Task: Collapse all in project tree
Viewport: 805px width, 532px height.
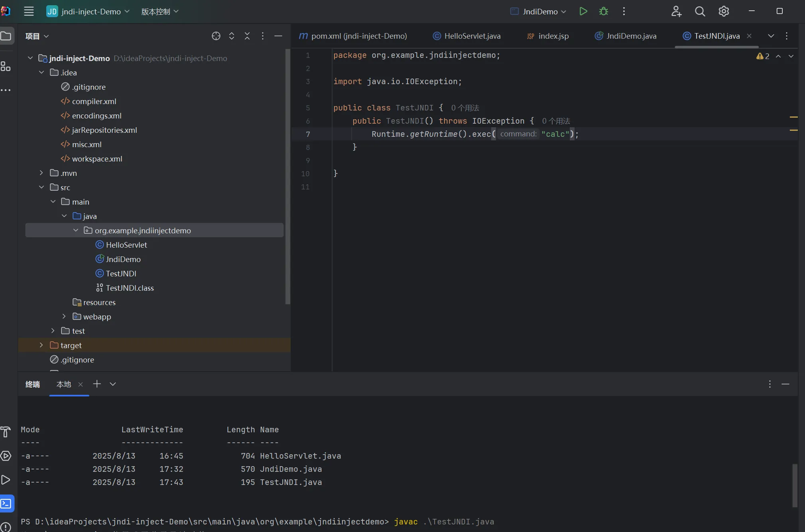Action: click(247, 36)
